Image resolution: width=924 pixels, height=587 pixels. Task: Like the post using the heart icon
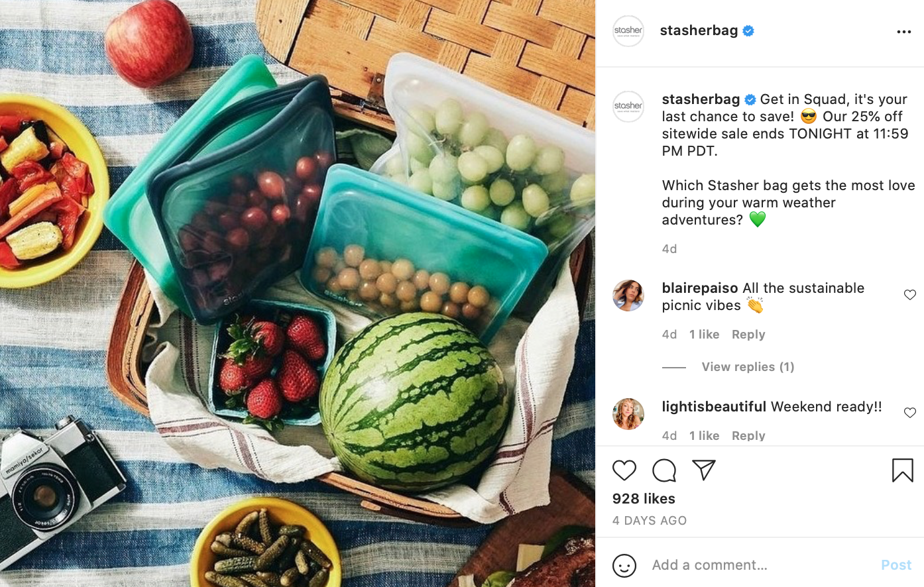click(x=624, y=470)
